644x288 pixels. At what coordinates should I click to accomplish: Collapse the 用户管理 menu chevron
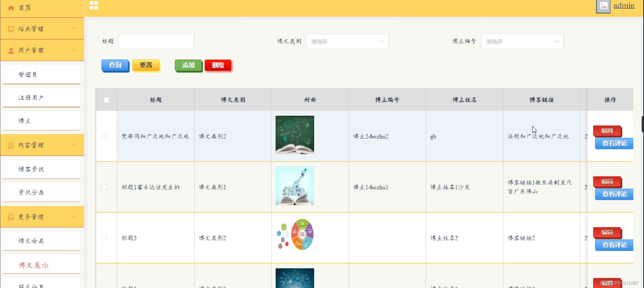point(74,50)
